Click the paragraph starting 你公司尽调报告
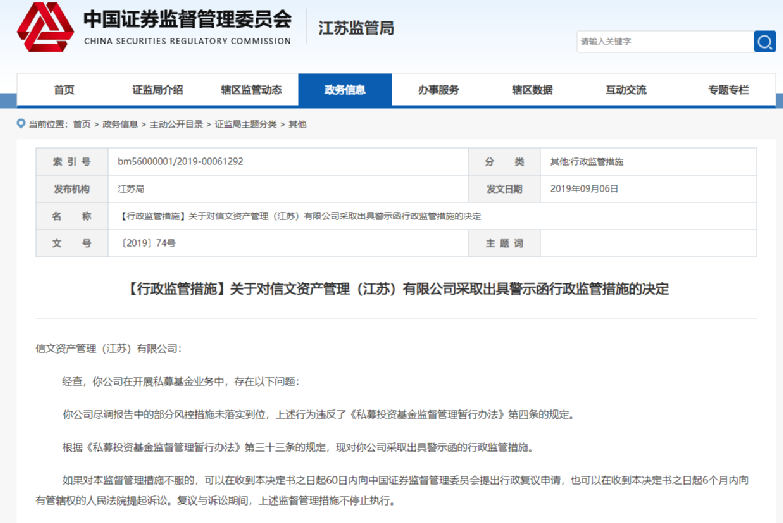Viewport: 783px width, 523px height. [x=318, y=414]
